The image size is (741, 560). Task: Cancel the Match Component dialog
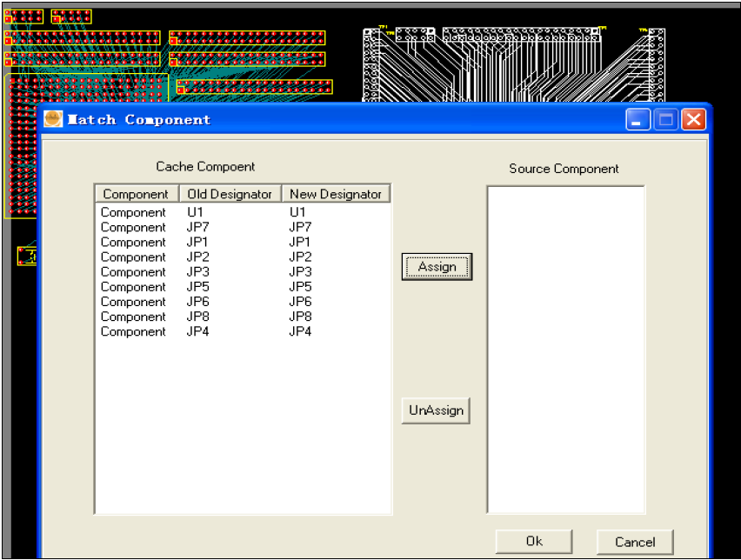[x=635, y=541]
